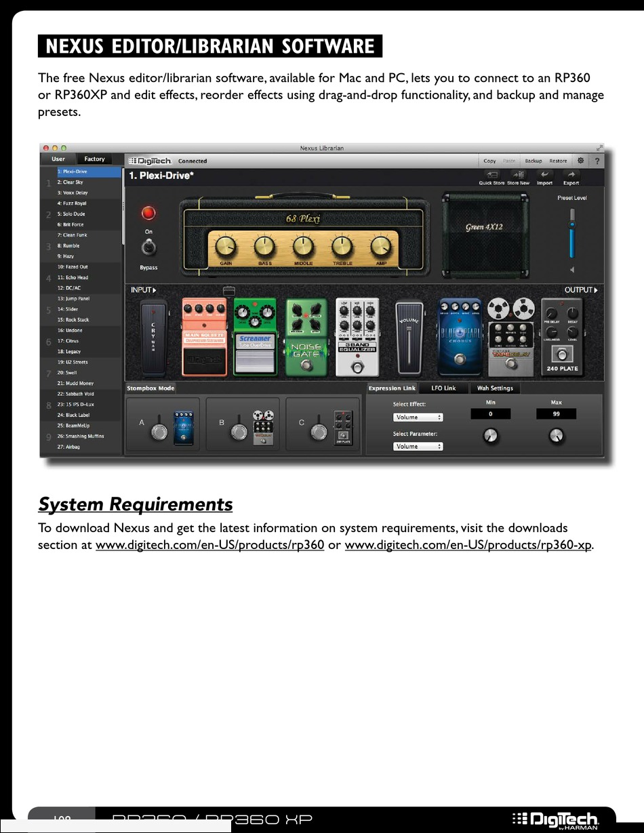
Task: Open help with the question mark icon
Action: pyautogui.click(x=597, y=161)
